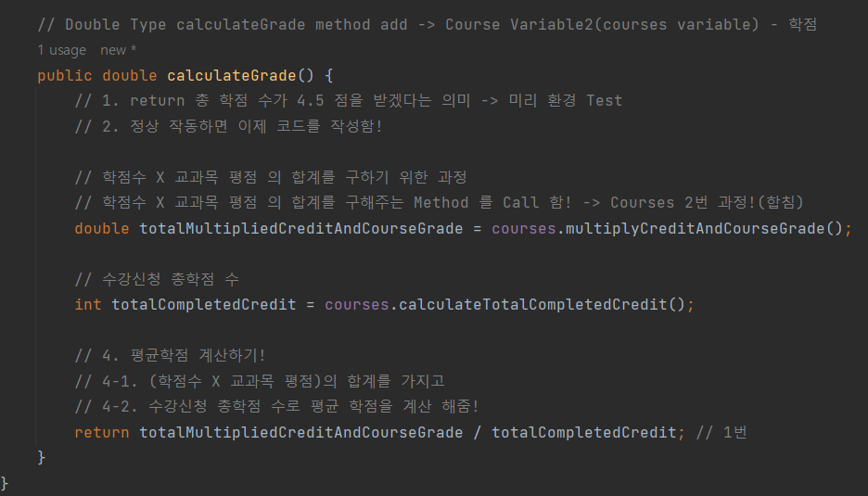Click the 'return' keyword
Viewport: 868px width, 496px height.
click(102, 432)
